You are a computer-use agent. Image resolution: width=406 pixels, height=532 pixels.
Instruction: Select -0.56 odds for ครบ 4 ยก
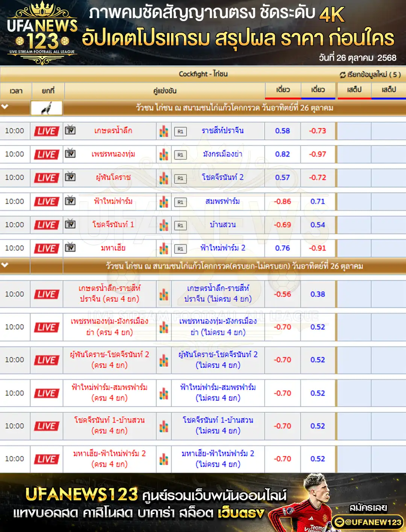click(x=282, y=294)
